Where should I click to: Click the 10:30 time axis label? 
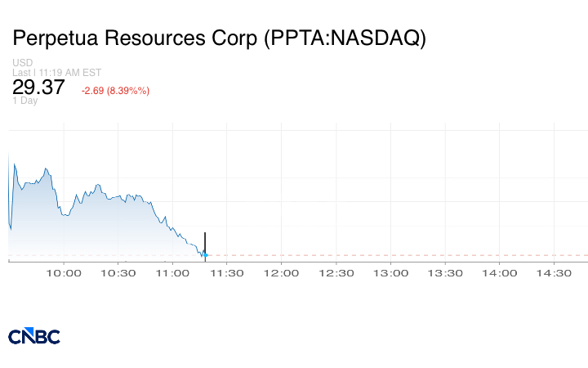(x=118, y=274)
